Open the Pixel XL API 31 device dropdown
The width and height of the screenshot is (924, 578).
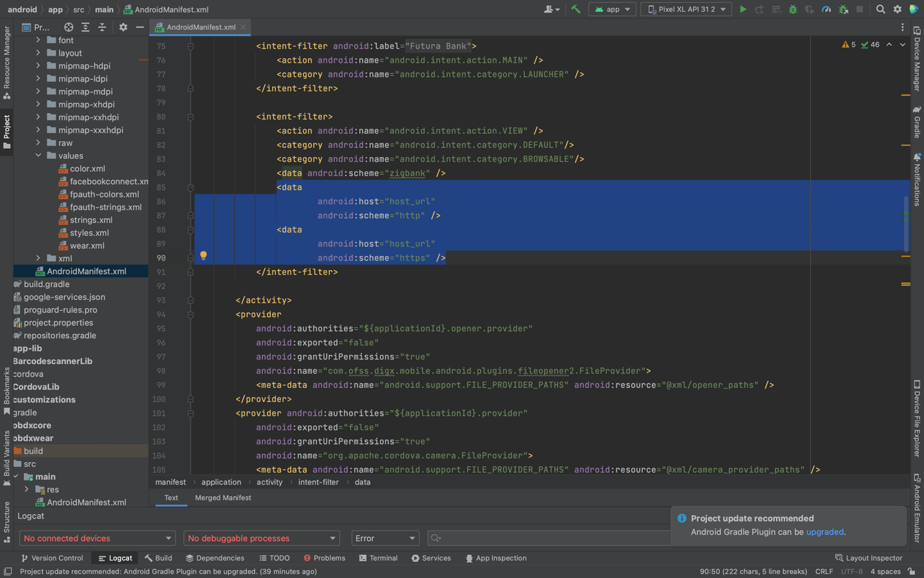pyautogui.click(x=686, y=9)
